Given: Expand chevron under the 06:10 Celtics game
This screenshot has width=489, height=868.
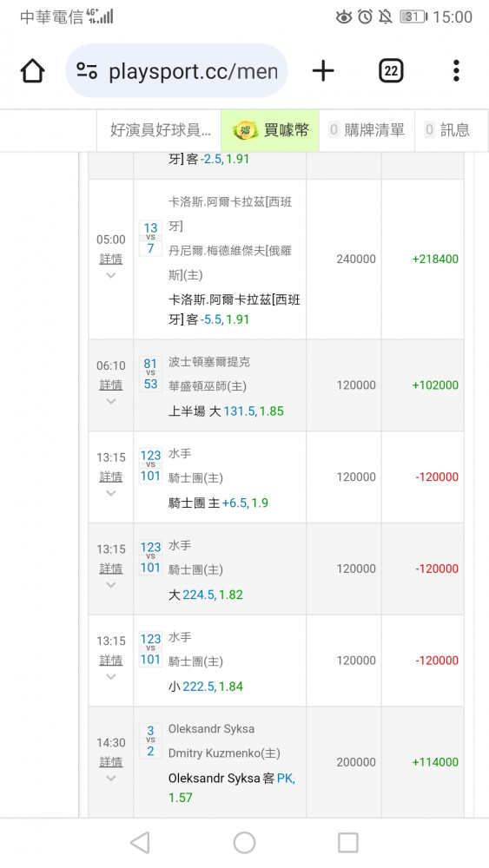Looking at the screenshot, I should coord(111,401).
